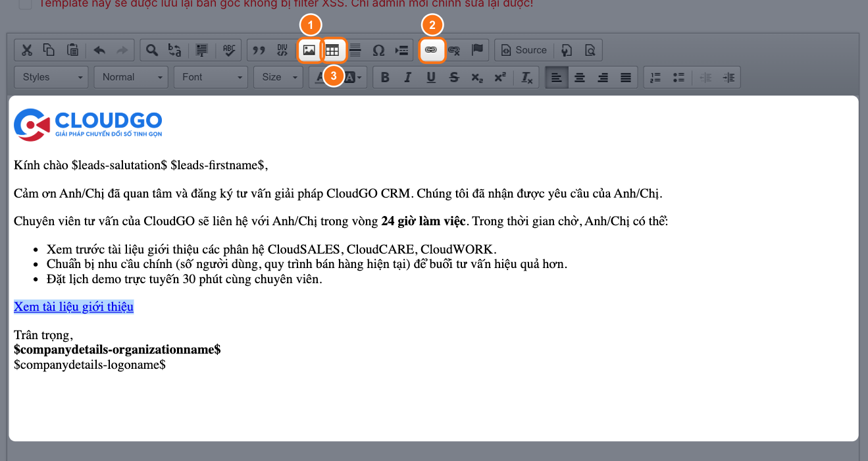Open the Styles dropdown

click(x=51, y=77)
